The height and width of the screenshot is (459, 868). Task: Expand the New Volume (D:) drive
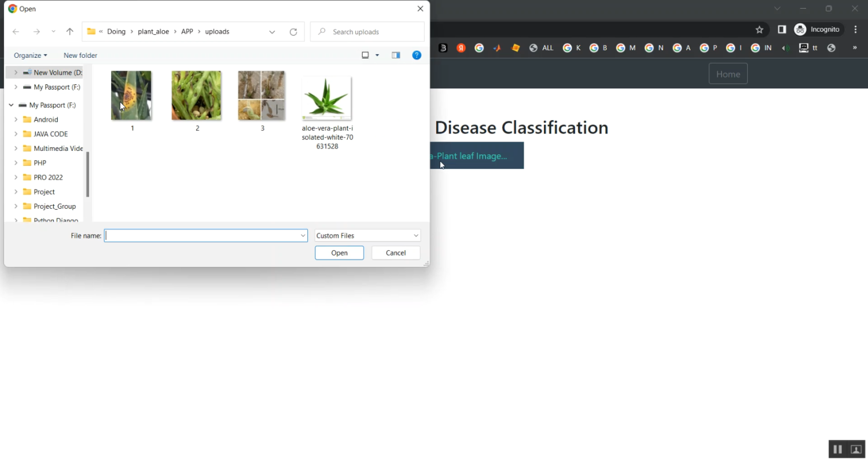coord(16,72)
